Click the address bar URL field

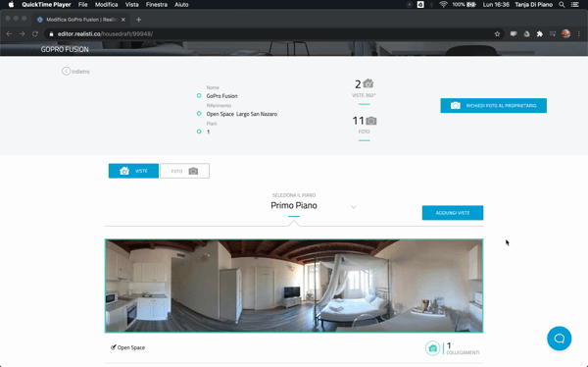coord(270,33)
